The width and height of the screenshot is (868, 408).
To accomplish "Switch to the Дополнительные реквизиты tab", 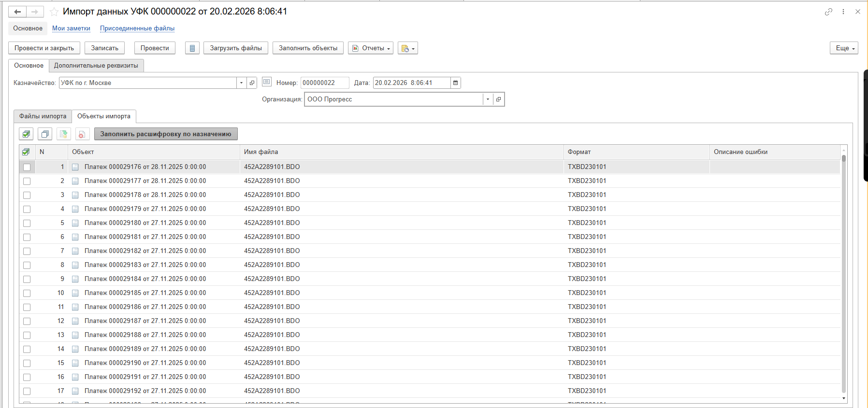I will [96, 66].
